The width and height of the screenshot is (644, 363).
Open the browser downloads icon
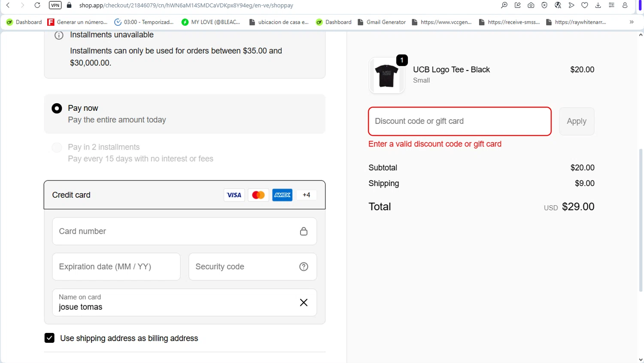(x=598, y=6)
